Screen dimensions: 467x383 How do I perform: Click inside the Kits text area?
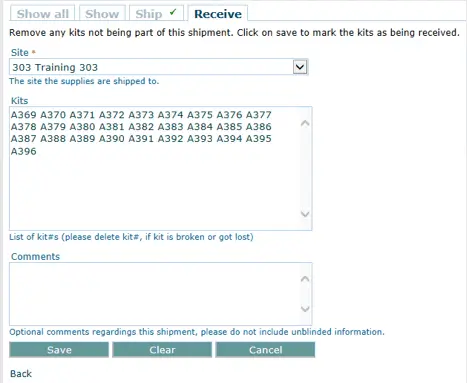[161, 168]
